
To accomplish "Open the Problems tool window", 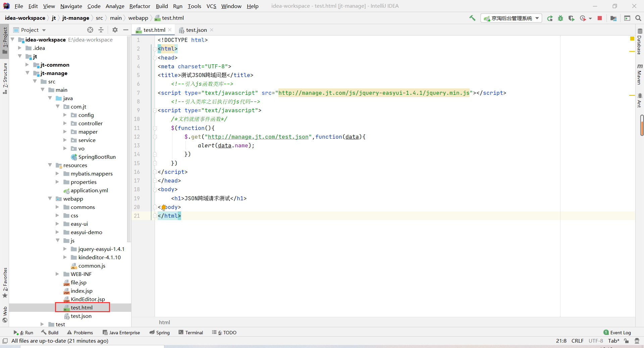I will [x=80, y=333].
